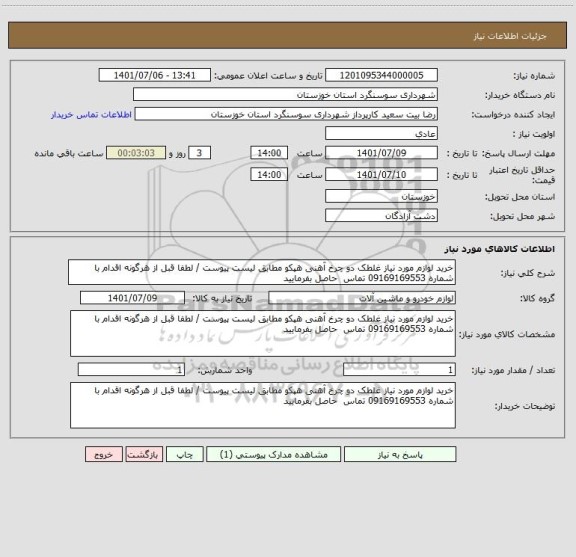Viewport: 576px width, 557px height.
Task: Click the مشخصات کالای مورد نیاز label
Action: pyautogui.click(x=507, y=334)
